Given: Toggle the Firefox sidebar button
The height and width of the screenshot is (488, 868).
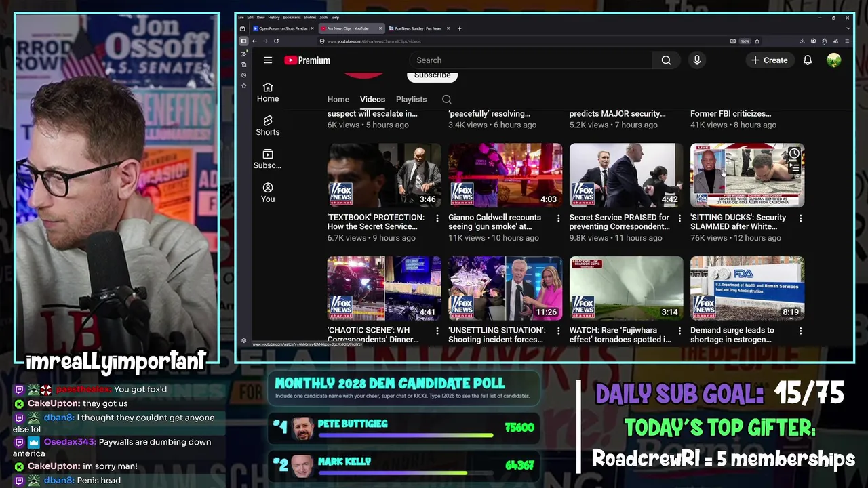Looking at the screenshot, I should [x=243, y=41].
